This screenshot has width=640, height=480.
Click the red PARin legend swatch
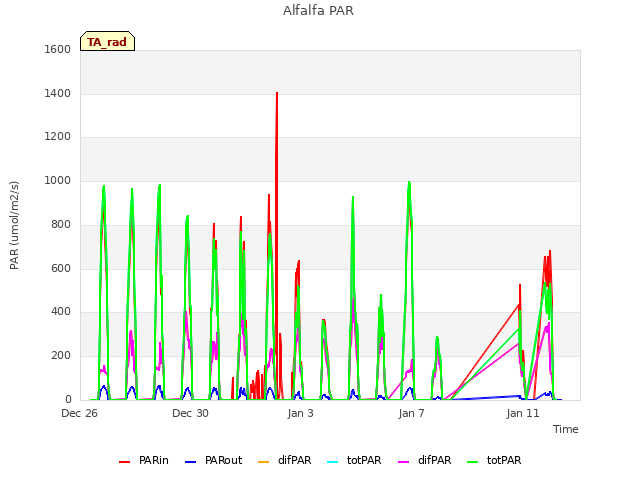[x=124, y=462]
